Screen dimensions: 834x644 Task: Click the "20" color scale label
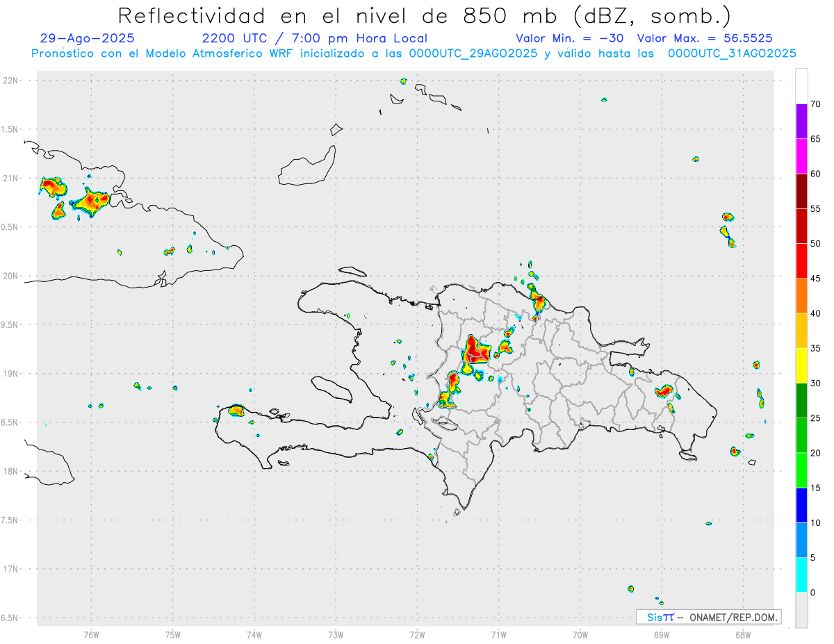[x=815, y=453]
